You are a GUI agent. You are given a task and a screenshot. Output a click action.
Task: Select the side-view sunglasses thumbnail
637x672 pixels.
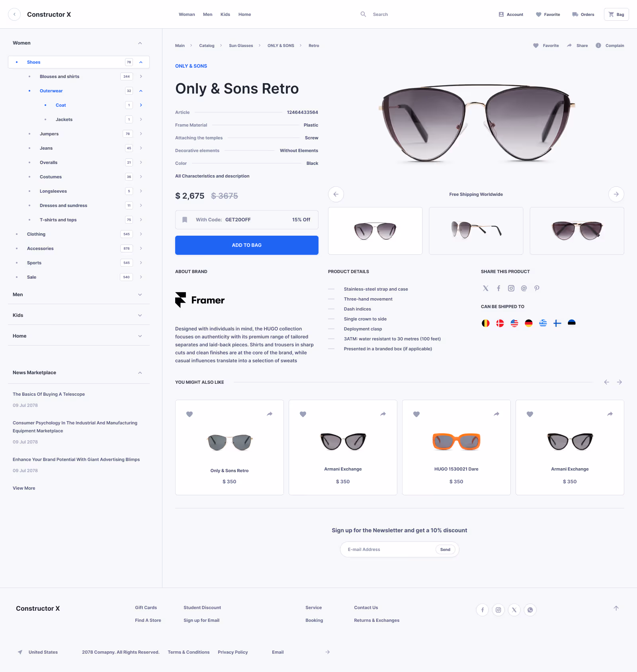(476, 231)
